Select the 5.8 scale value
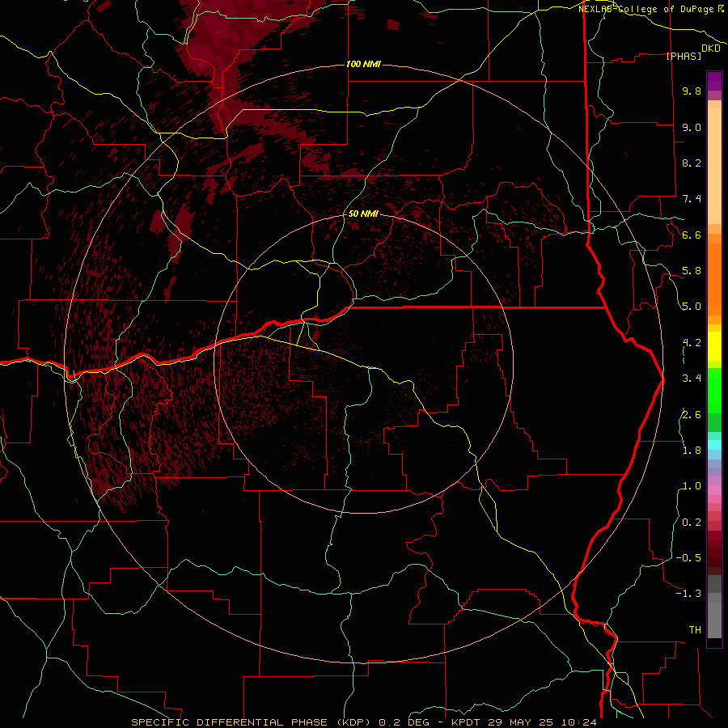The height and width of the screenshot is (728, 728). point(692,271)
